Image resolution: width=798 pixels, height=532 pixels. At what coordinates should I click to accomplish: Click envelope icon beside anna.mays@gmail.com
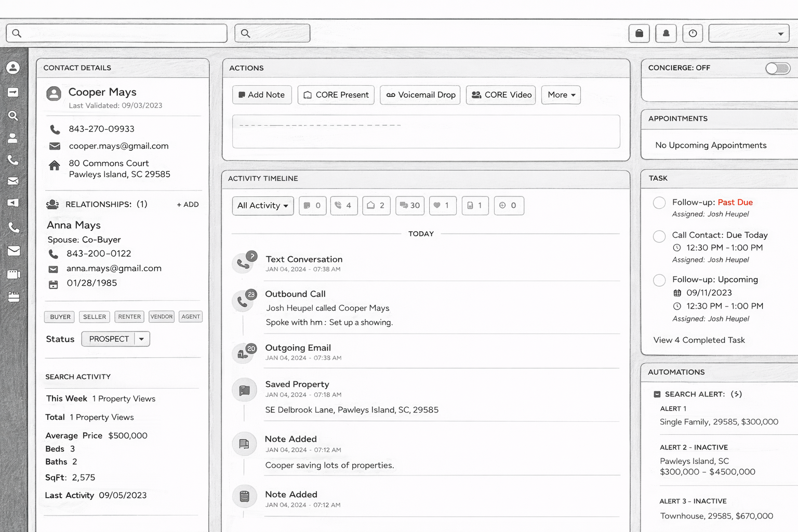[x=54, y=269]
